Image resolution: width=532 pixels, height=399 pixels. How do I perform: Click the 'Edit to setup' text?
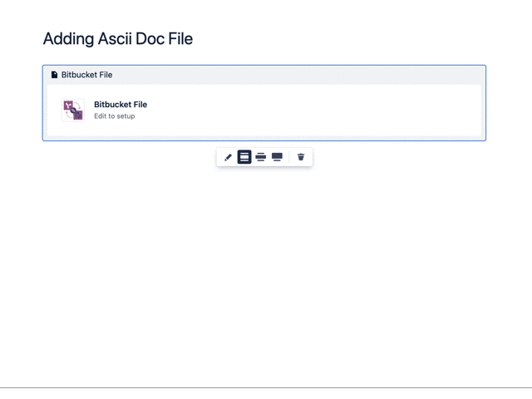click(114, 116)
